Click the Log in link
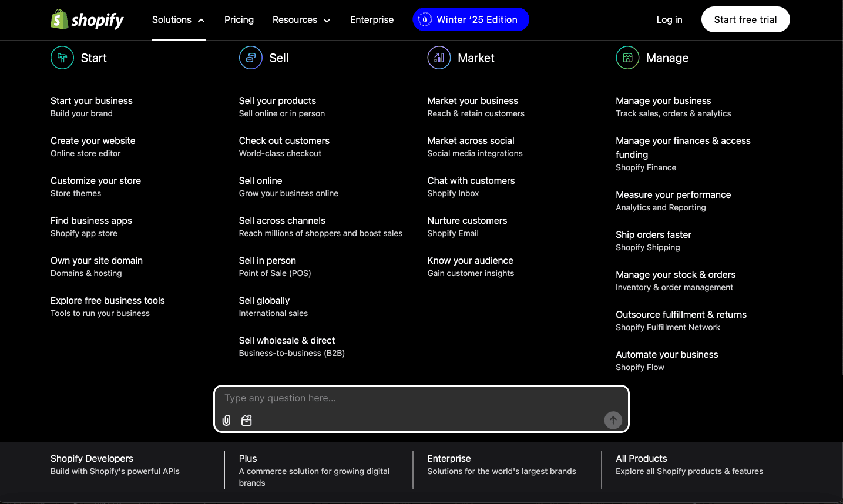The image size is (843, 504). tap(669, 20)
